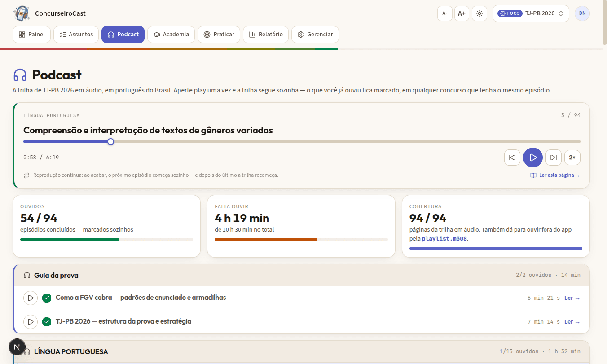Image resolution: width=607 pixels, height=364 pixels.
Task: Open the Relatório tab
Action: tap(266, 35)
